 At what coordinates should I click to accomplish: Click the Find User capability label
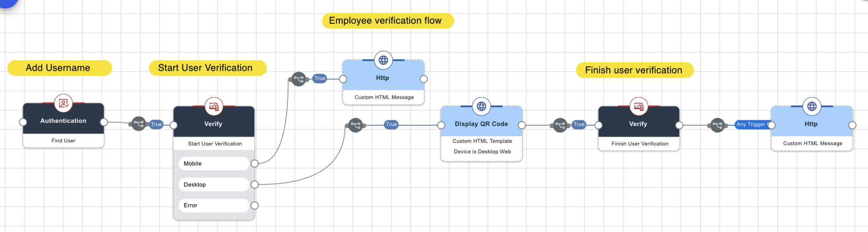63,141
